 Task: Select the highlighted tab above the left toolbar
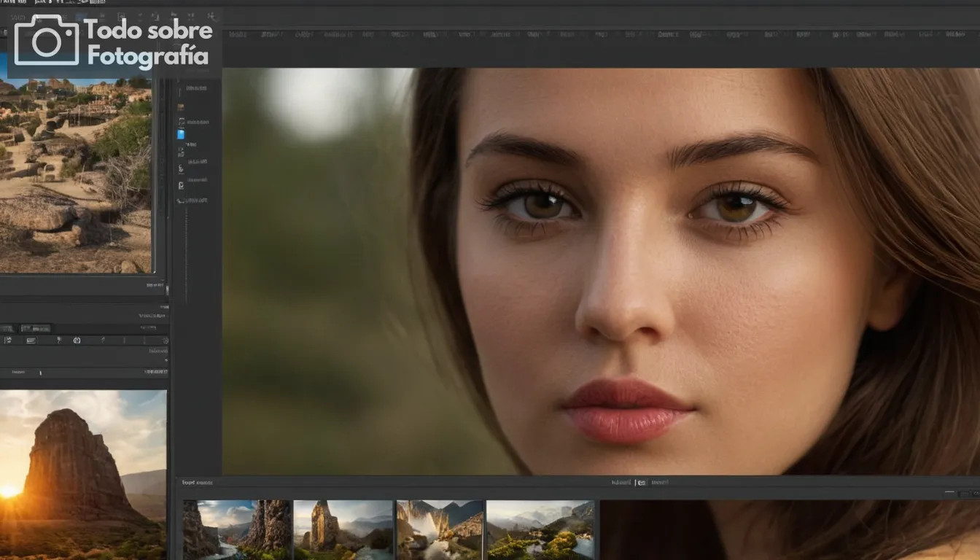click(36, 329)
